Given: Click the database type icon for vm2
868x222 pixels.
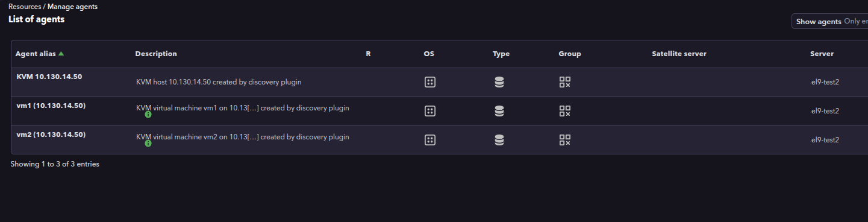Looking at the screenshot, I should (499, 140).
